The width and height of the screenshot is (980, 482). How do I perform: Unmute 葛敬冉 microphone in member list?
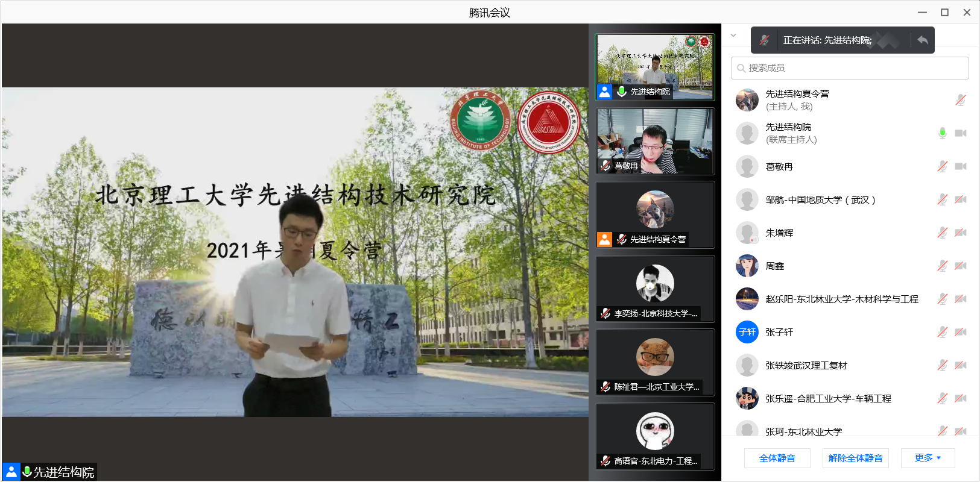pyautogui.click(x=942, y=166)
